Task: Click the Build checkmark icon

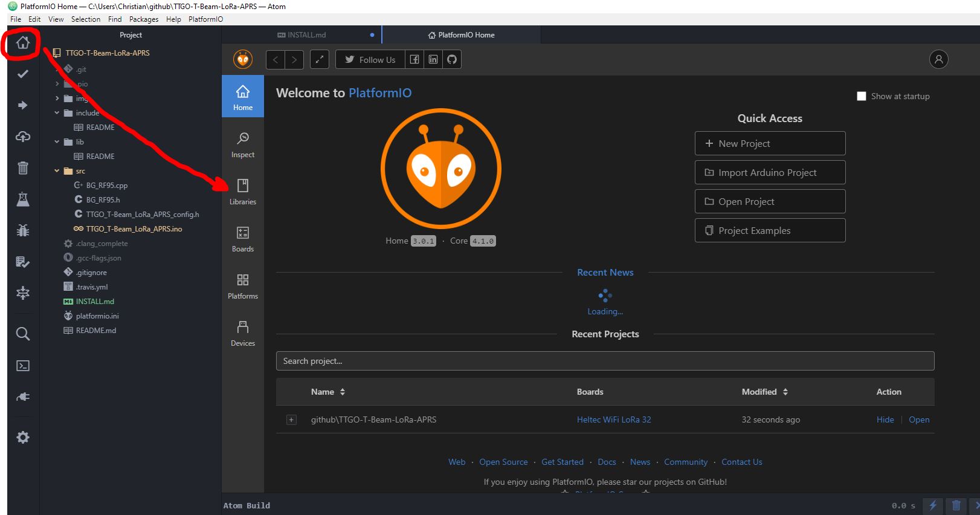Action: [x=23, y=74]
